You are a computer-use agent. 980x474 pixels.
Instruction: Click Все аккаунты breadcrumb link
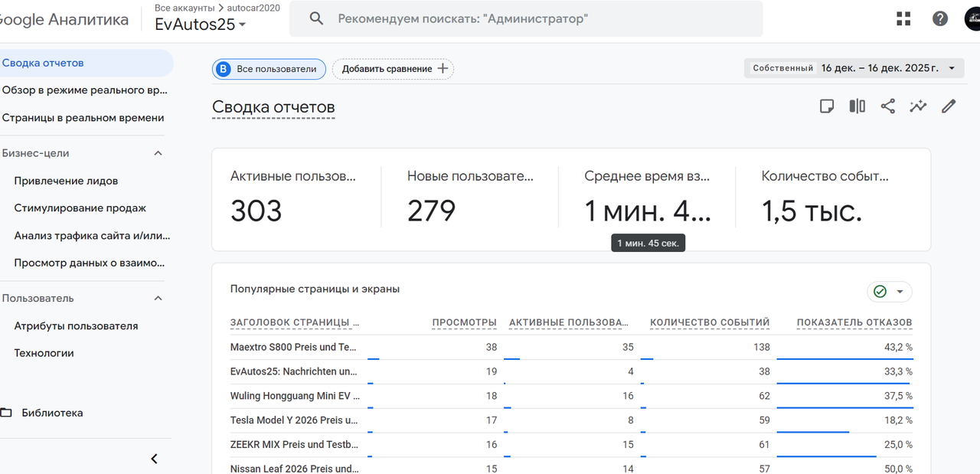(x=184, y=8)
